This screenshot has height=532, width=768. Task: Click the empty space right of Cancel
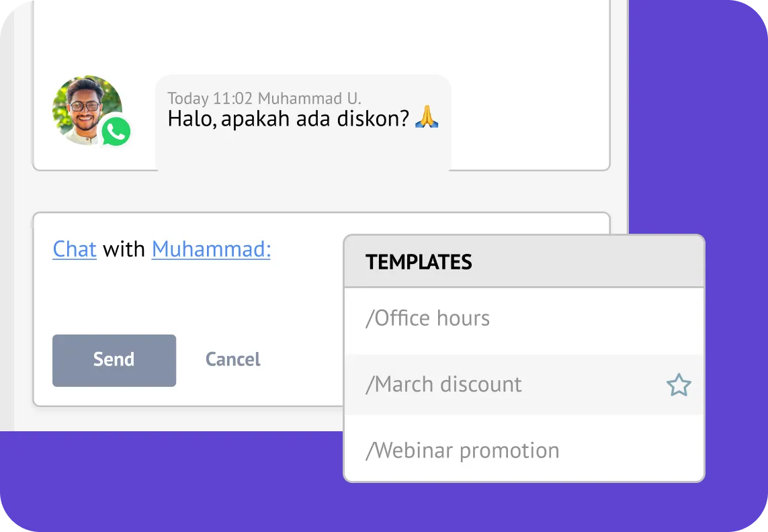point(302,359)
